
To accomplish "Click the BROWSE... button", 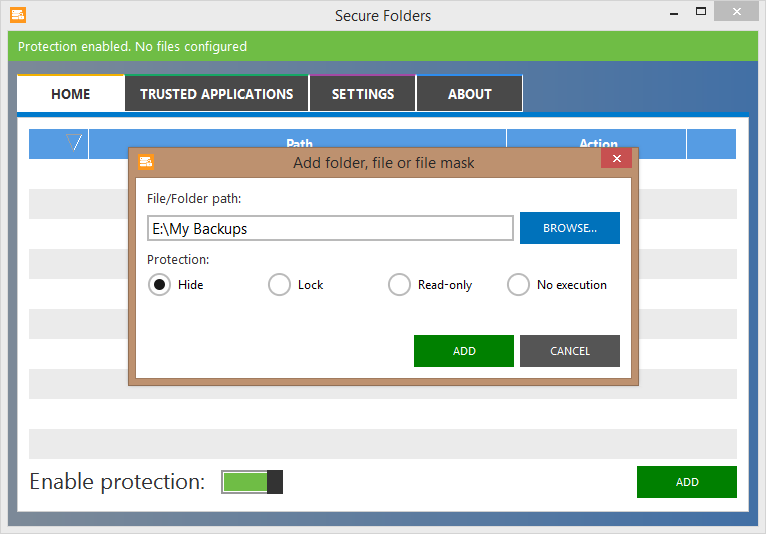I will (x=570, y=228).
